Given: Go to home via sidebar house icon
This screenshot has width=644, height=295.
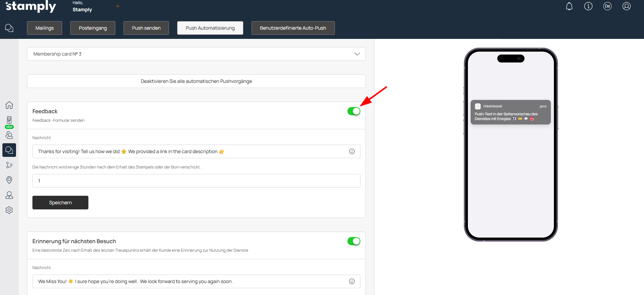Looking at the screenshot, I should pyautogui.click(x=9, y=105).
